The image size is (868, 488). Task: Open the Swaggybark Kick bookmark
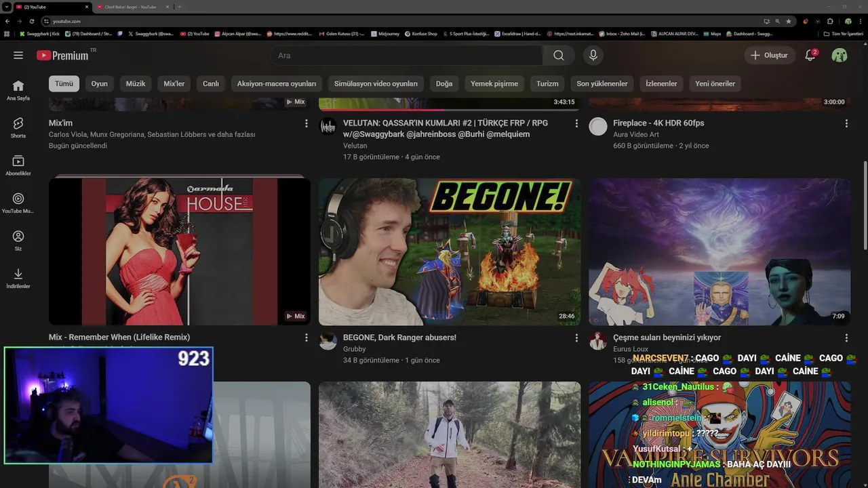click(40, 34)
